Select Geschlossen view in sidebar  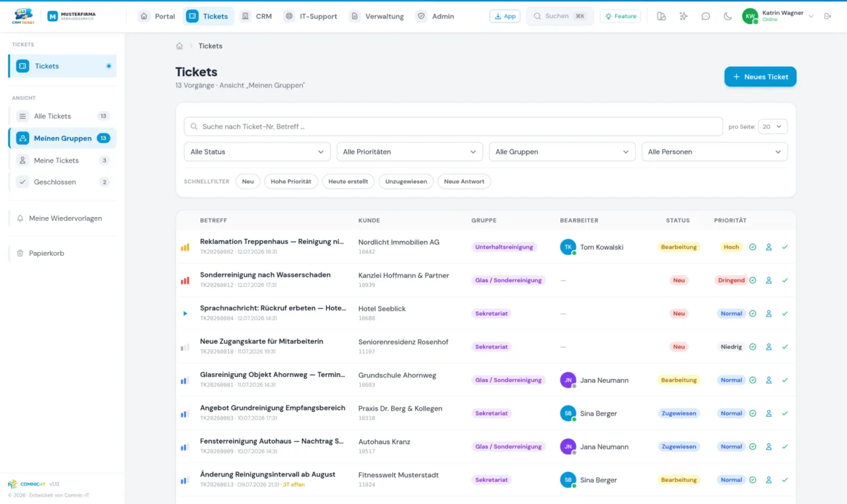(62, 182)
